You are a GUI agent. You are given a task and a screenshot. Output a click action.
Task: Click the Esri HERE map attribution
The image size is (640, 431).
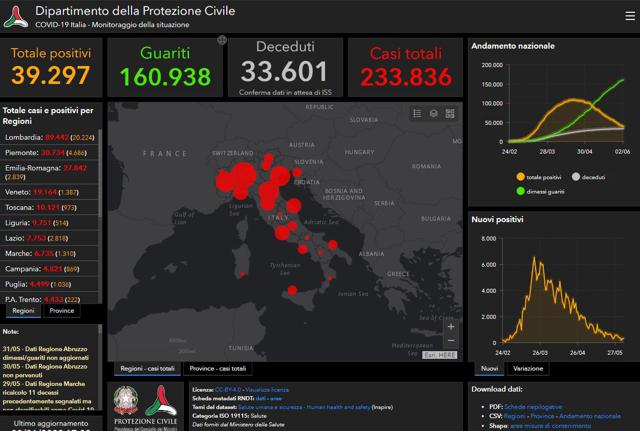click(x=440, y=355)
